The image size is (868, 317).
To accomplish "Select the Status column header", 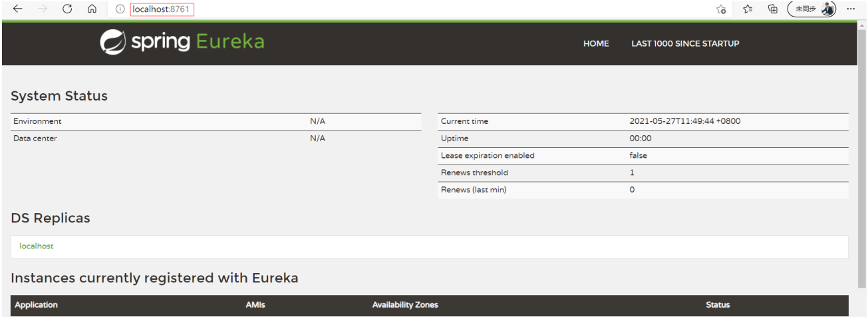I will pos(718,305).
